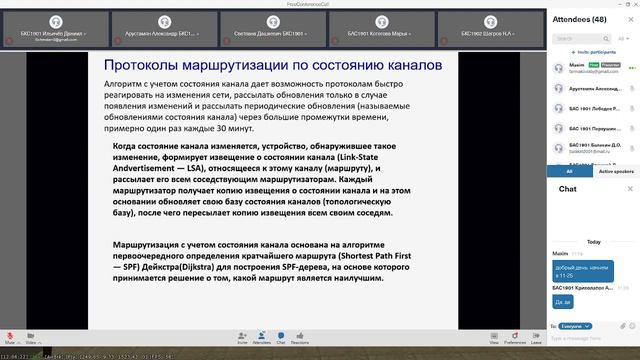Close the Chat panel

click(x=630, y=189)
